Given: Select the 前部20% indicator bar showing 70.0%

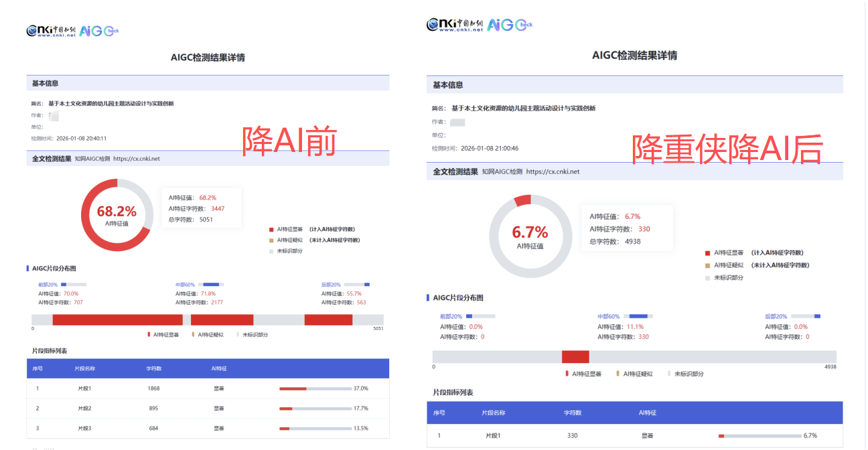Looking at the screenshot, I should tap(74, 285).
